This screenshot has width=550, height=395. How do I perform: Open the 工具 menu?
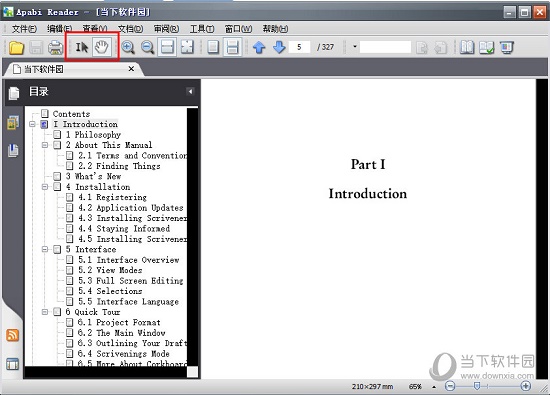click(202, 29)
